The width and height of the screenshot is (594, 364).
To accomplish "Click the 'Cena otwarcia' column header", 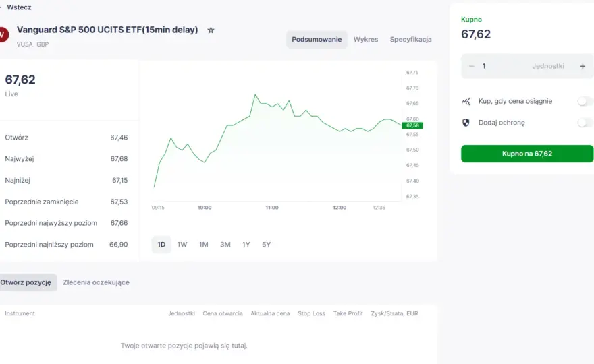I will click(223, 313).
